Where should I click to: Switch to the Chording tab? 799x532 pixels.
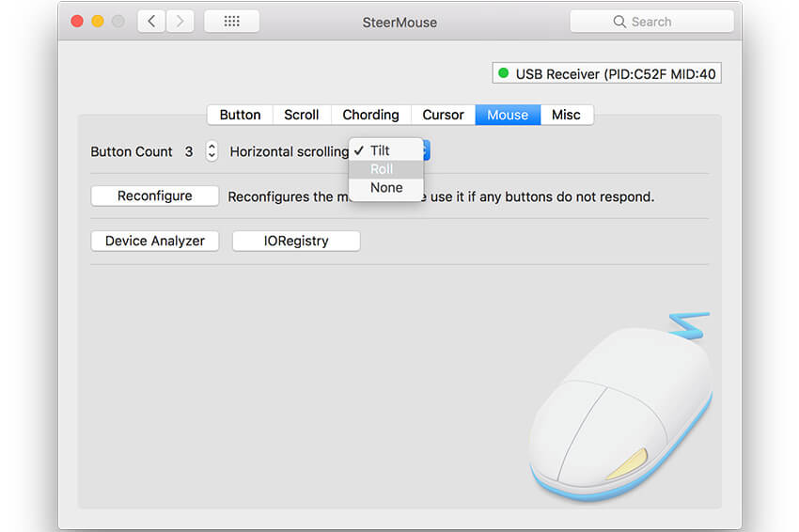(371, 115)
